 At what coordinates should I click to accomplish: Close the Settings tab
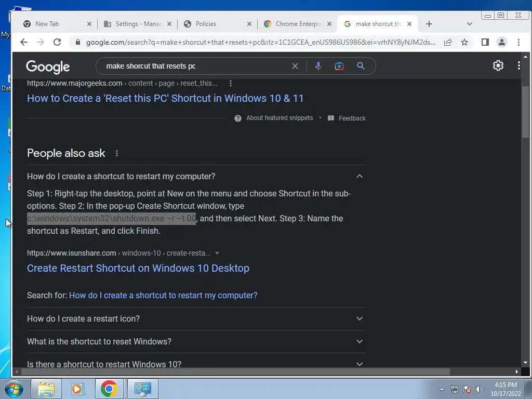pos(169,24)
